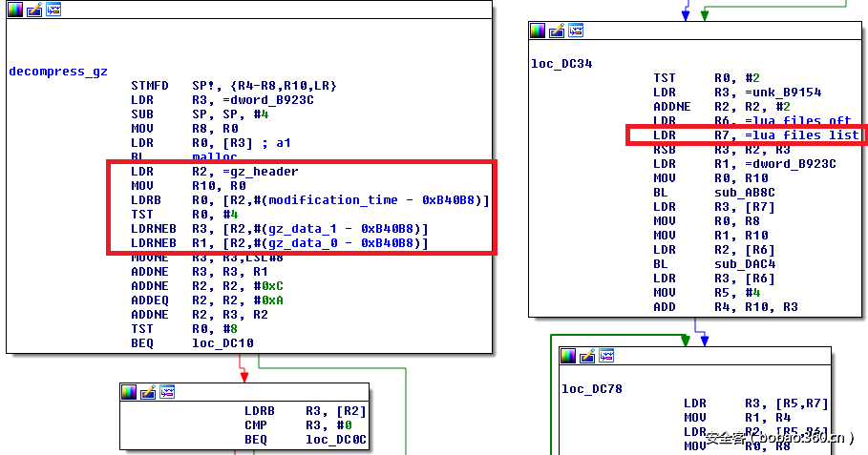Click group nodes icon in the BEQ loc_DC0C node
The width and height of the screenshot is (868, 455).
click(166, 392)
